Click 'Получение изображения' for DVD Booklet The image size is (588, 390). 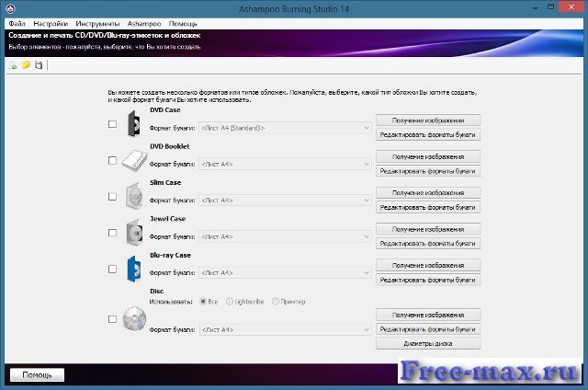tap(428, 156)
